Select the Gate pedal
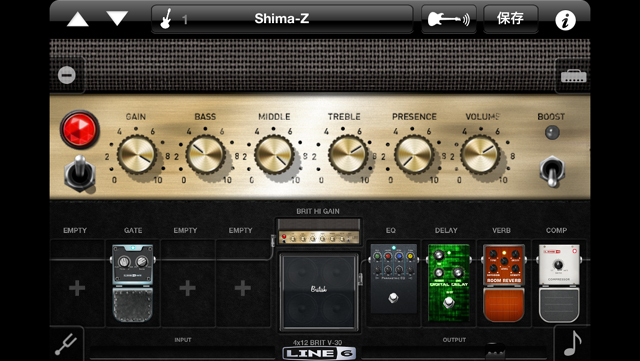640x361 pixels. pyautogui.click(x=133, y=283)
